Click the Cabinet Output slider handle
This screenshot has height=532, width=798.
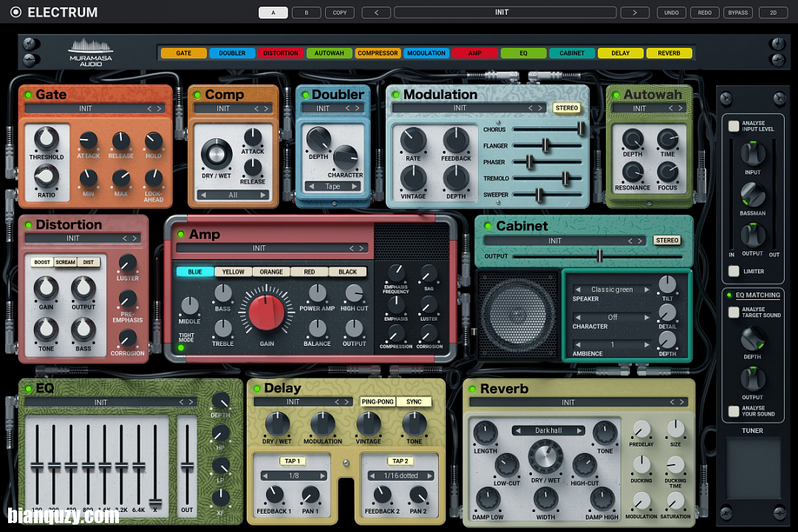click(x=599, y=256)
